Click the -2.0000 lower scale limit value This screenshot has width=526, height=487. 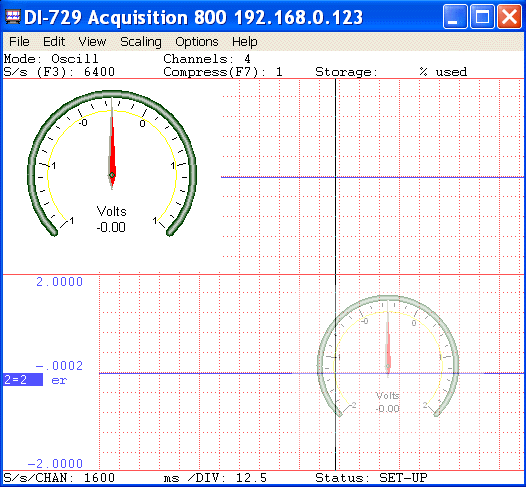point(55,464)
